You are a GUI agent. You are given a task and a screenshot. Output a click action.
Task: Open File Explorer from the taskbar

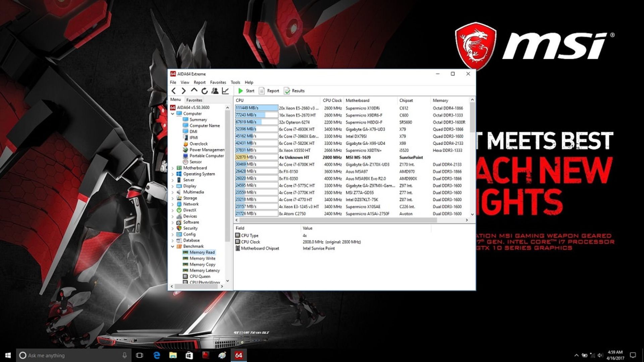click(173, 355)
